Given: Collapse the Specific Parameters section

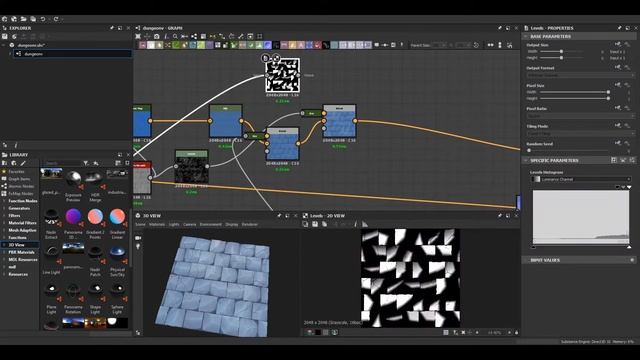Looking at the screenshot, I should pos(526,160).
